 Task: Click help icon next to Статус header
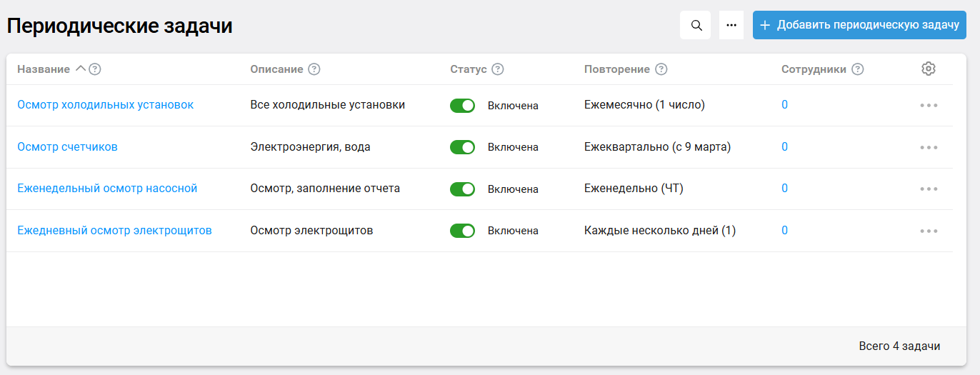click(498, 69)
